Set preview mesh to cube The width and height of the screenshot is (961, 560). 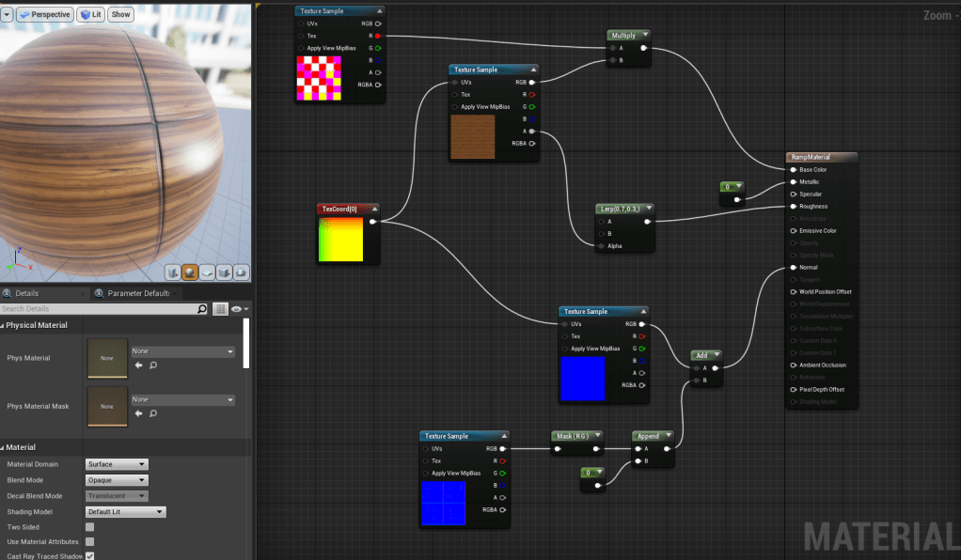(225, 272)
